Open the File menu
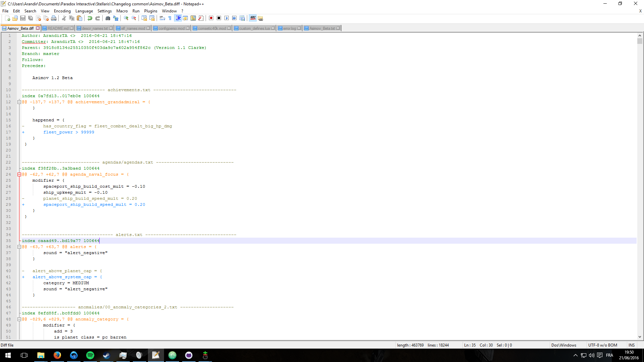 pyautogui.click(x=5, y=11)
